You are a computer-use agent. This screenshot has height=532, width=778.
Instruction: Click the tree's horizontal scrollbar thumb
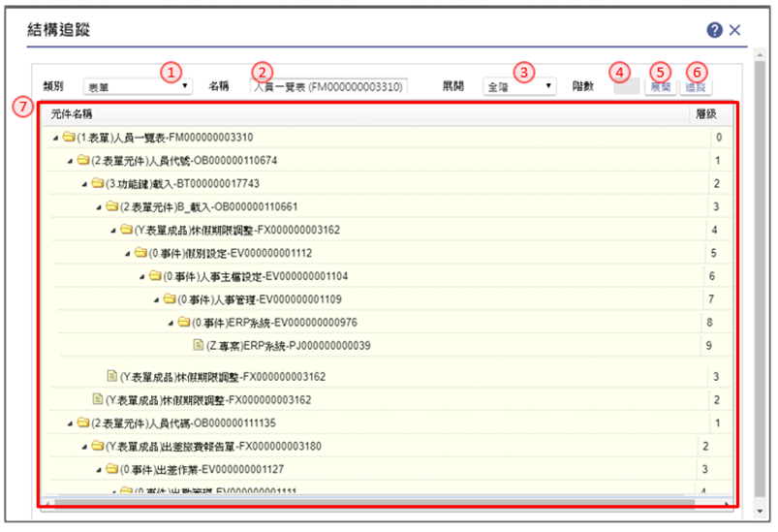point(375,503)
